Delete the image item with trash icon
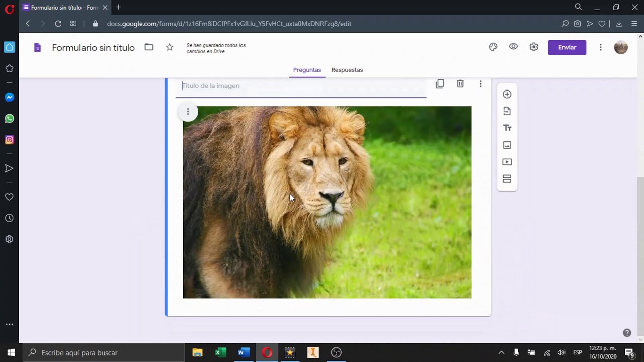This screenshot has height=362, width=644. (x=460, y=84)
